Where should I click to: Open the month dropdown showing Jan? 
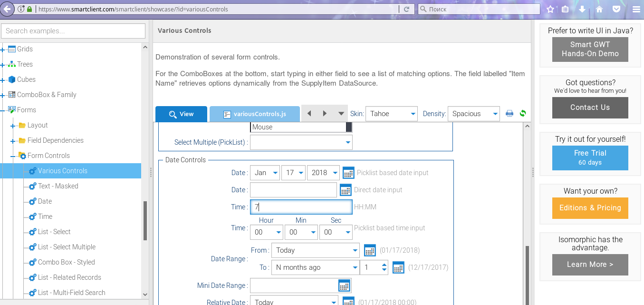pos(265,173)
